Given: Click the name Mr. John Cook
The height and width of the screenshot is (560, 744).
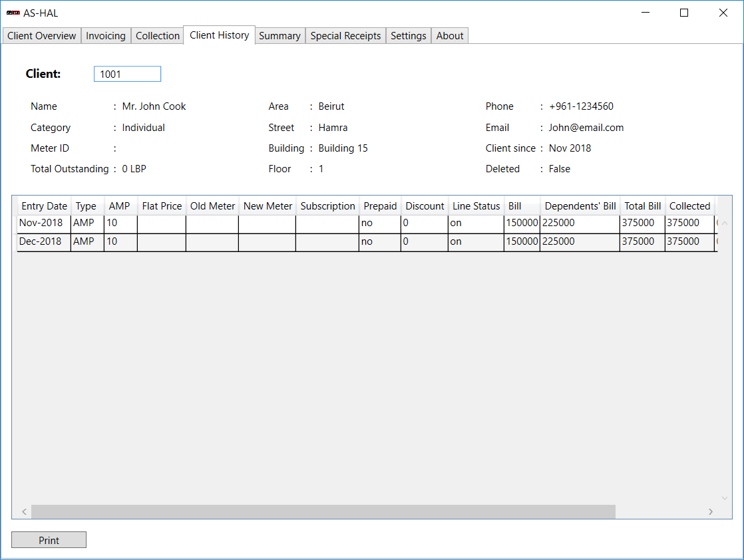Looking at the screenshot, I should [154, 106].
